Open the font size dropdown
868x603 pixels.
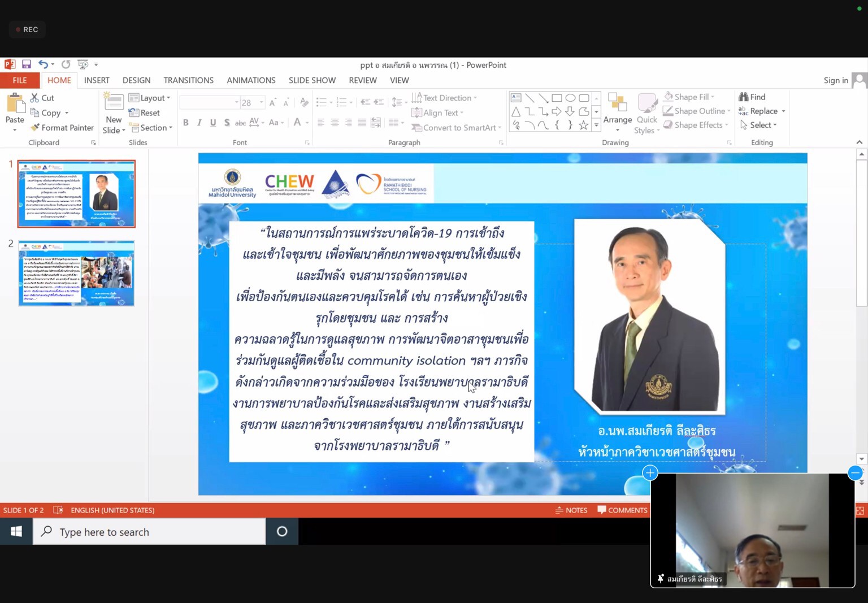[262, 102]
